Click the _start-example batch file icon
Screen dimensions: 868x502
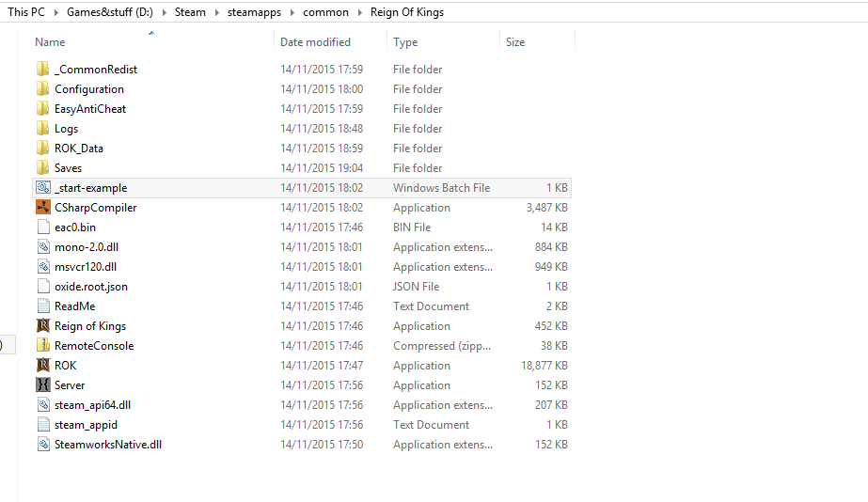pos(43,188)
